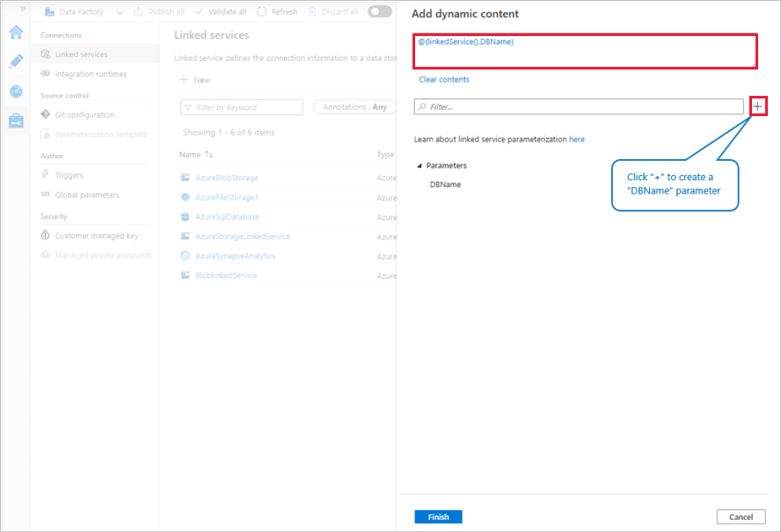This screenshot has width=781, height=532.
Task: Click the Refresh icon in toolbar
Action: pyautogui.click(x=261, y=11)
